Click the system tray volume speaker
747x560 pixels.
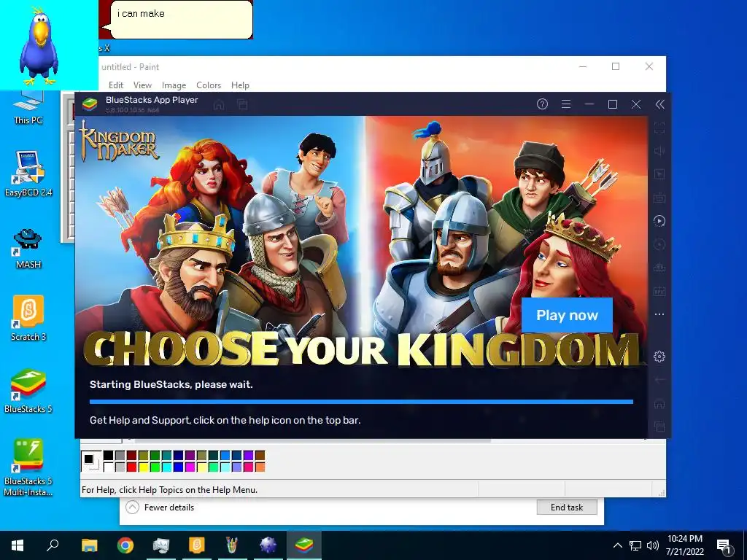652,545
